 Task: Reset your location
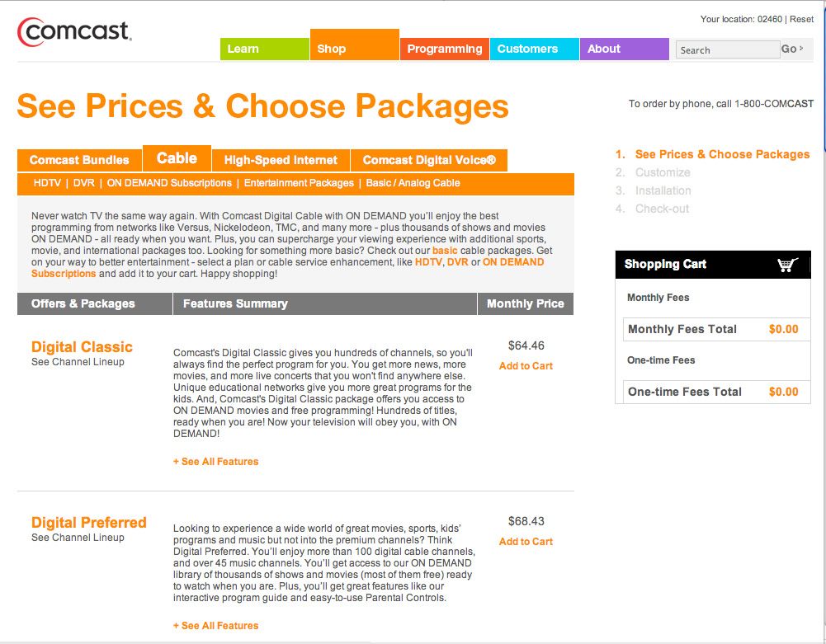pos(801,19)
